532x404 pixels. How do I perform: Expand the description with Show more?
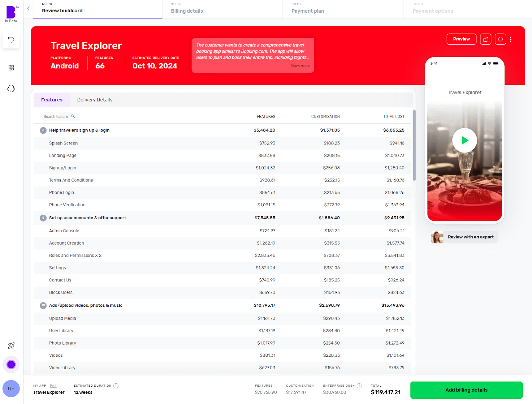point(300,66)
